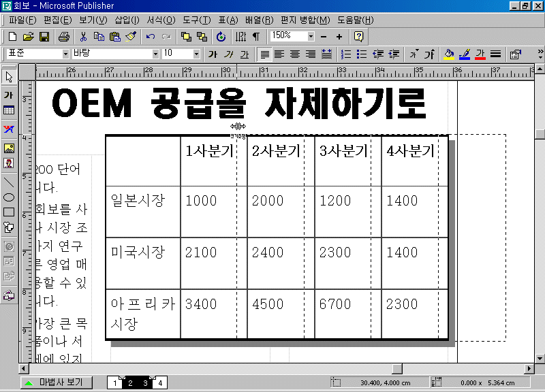545x392 pixels.
Task: Pick font color swatch with red bar
Action: pyautogui.click(x=480, y=54)
